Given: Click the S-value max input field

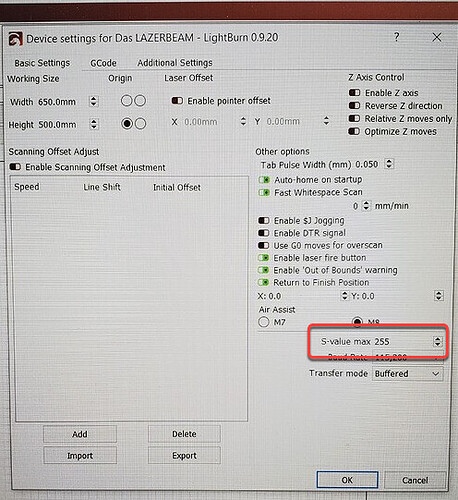Looking at the screenshot, I should click(x=402, y=341).
